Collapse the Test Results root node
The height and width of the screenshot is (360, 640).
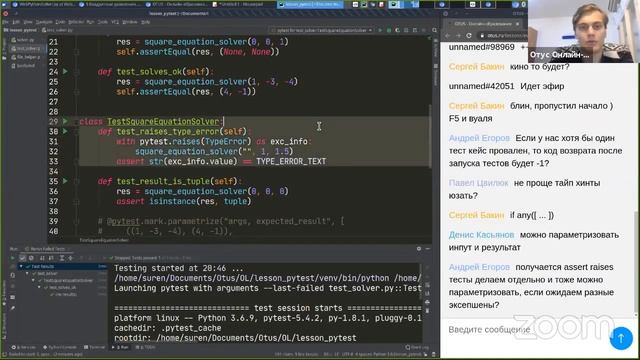pyautogui.click(x=21, y=267)
